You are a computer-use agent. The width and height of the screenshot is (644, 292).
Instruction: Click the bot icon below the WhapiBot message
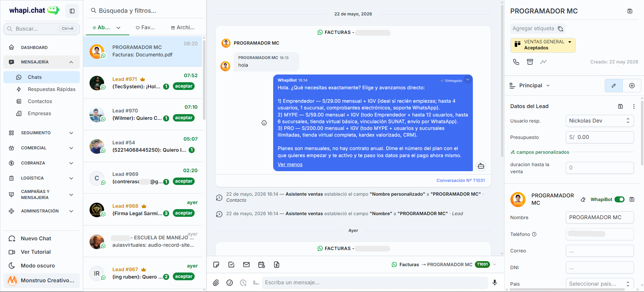coord(481,166)
